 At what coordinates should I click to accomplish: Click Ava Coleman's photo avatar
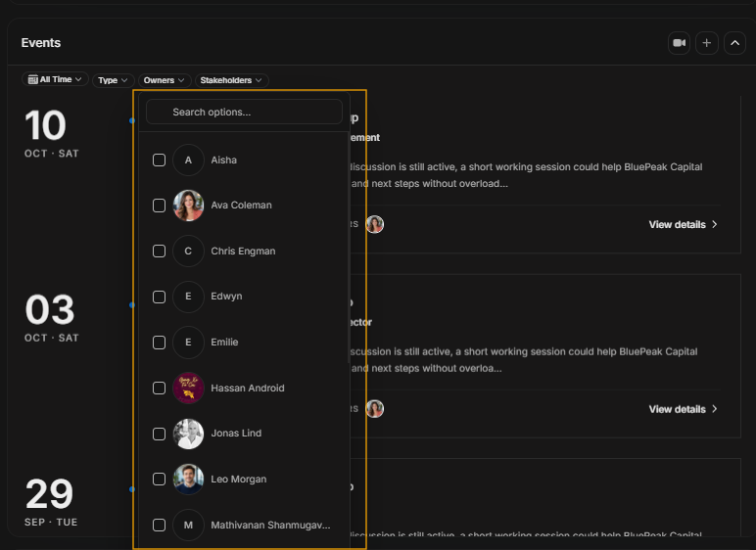coord(189,206)
